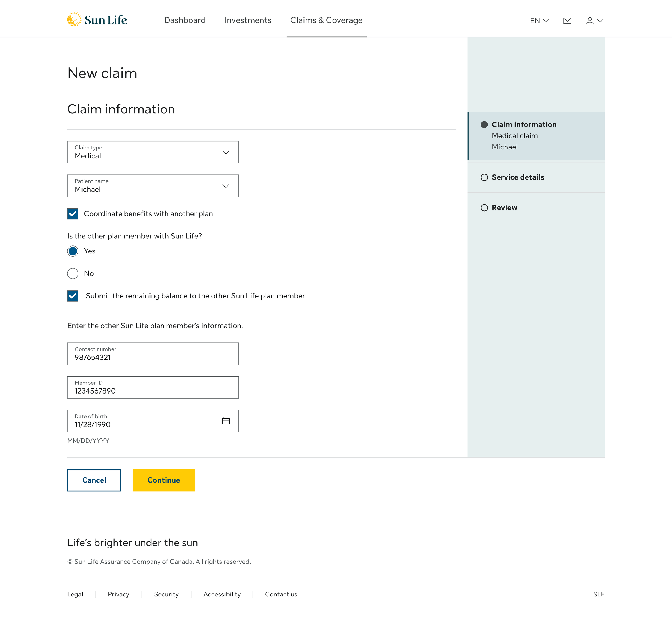This screenshot has width=672, height=618.
Task: Open the Claim type dropdown
Action: click(153, 152)
